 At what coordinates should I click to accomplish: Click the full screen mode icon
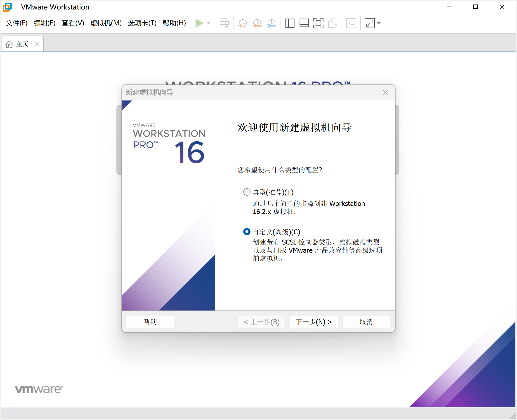[x=318, y=23]
